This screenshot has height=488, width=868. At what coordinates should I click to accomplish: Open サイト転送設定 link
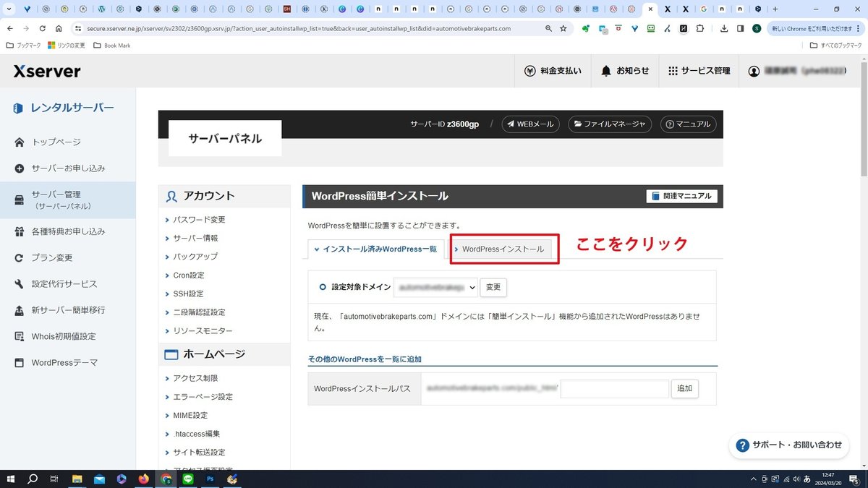pos(199,453)
